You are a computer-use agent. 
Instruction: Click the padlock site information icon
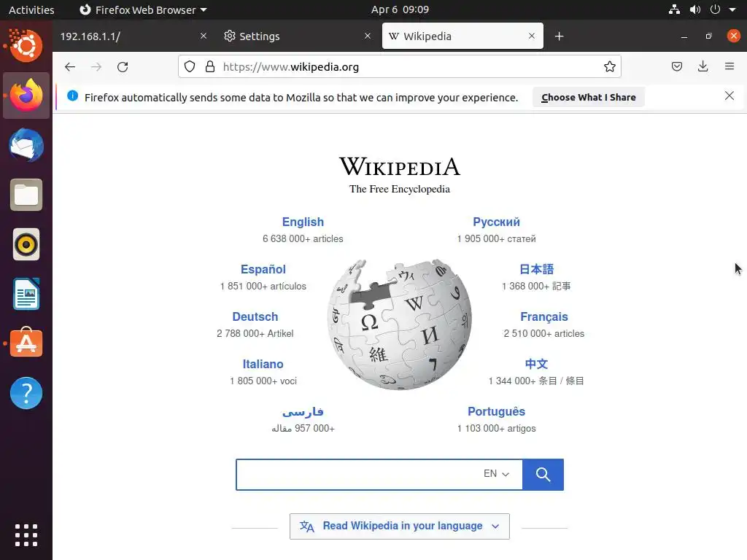coord(209,66)
